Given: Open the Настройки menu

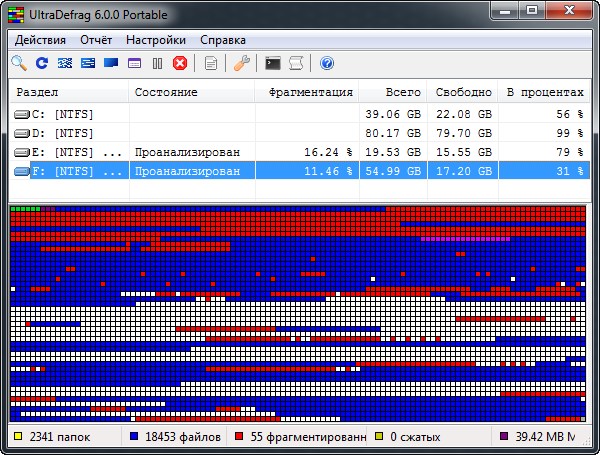Looking at the screenshot, I should (156, 40).
